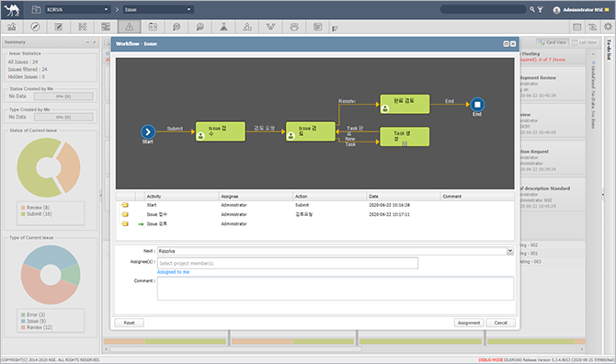Image resolution: width=616 pixels, height=364 pixels.
Task: Open the Issue module dropdown
Action: point(158,9)
